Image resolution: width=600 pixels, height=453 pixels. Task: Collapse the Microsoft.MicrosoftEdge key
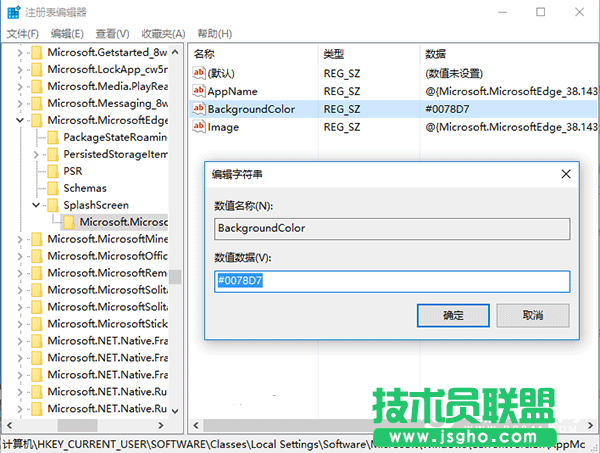point(20,120)
